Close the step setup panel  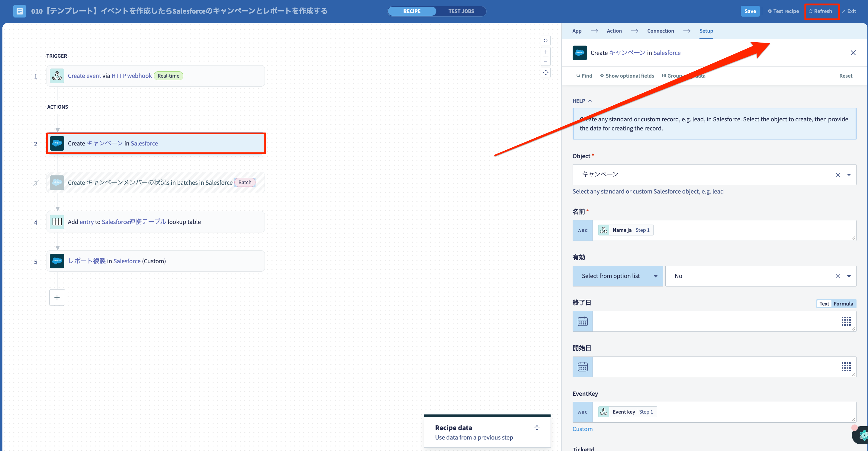(x=853, y=53)
